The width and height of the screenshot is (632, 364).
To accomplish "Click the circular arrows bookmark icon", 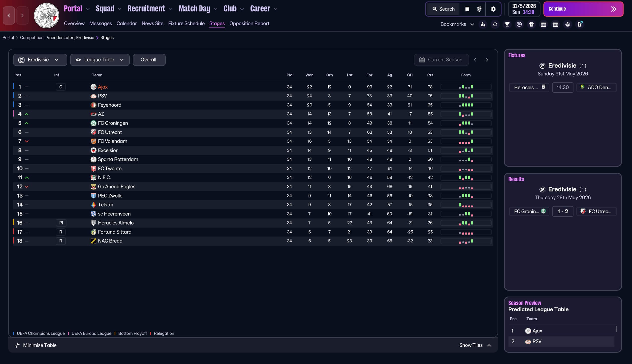I will point(495,24).
